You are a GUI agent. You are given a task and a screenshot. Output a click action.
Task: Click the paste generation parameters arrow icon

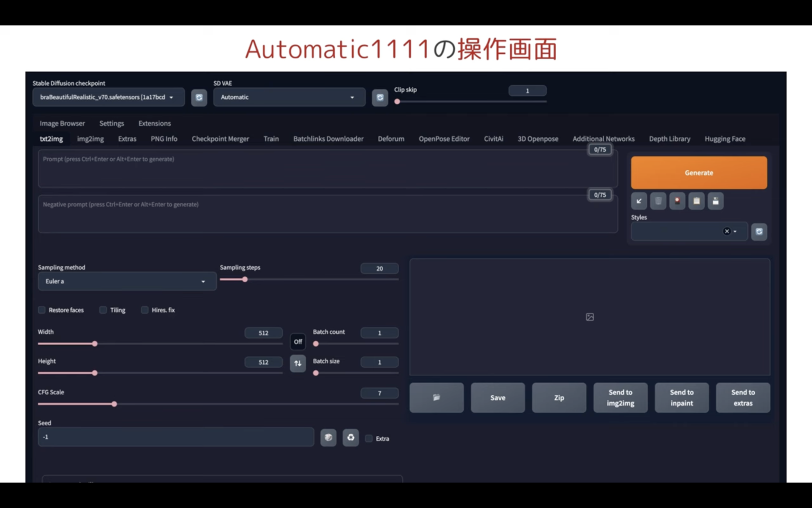pyautogui.click(x=639, y=201)
